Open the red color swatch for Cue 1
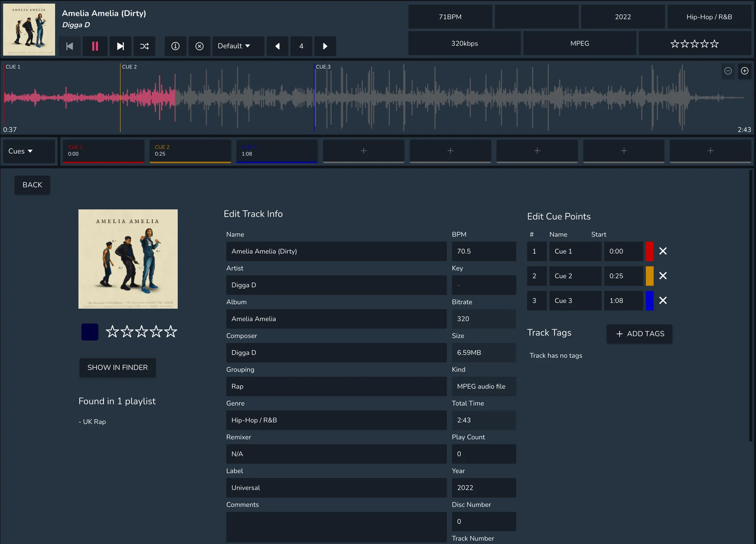756x544 pixels. (649, 251)
